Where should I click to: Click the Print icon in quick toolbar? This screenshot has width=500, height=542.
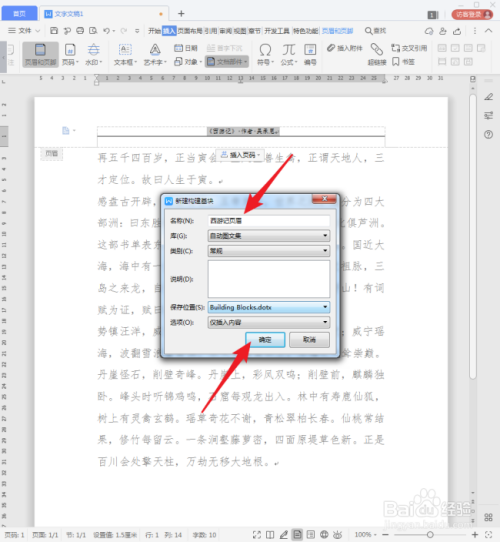click(x=80, y=31)
